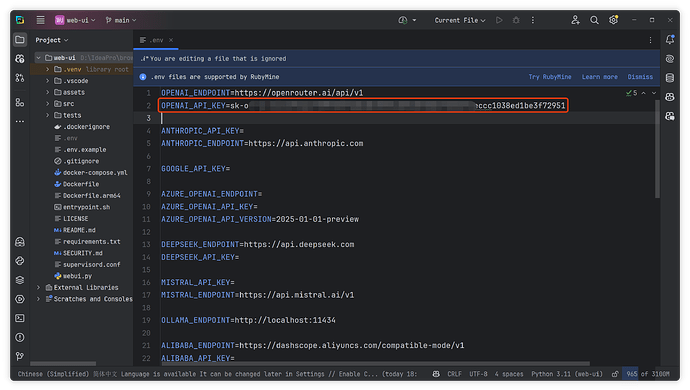Toggle the read-only lock icon in status bar
This screenshot has width=690, height=390.
pyautogui.click(x=615, y=374)
